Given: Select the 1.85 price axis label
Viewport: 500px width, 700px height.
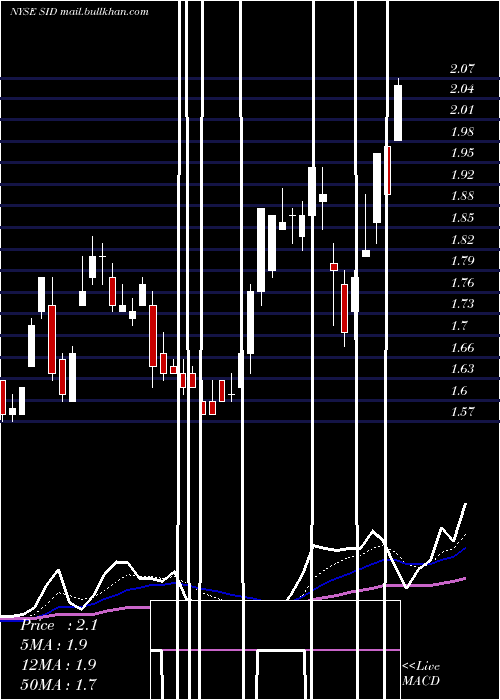Looking at the screenshot, I should (x=462, y=218).
